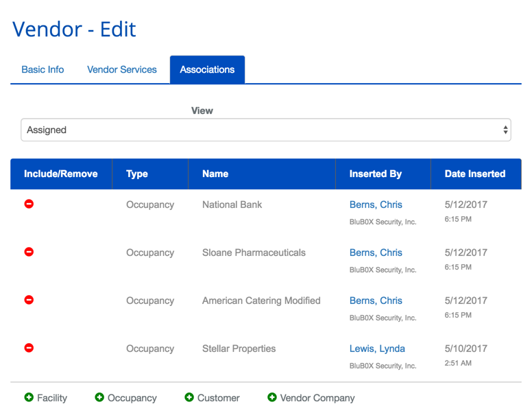The height and width of the screenshot is (411, 532).
Task: Click the green plus icon beside Occupancy
Action: (99, 397)
